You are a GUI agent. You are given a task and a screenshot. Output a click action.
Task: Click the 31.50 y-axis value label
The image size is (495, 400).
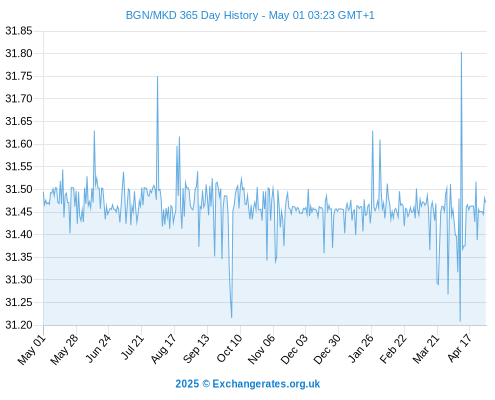coord(19,189)
